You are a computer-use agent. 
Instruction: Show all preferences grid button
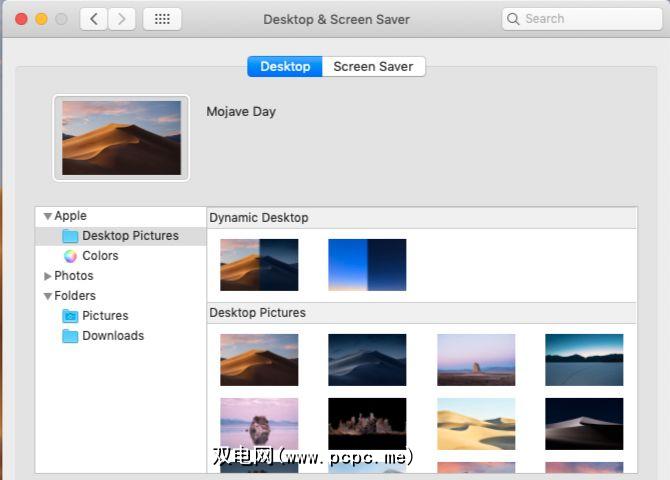[x=162, y=19]
